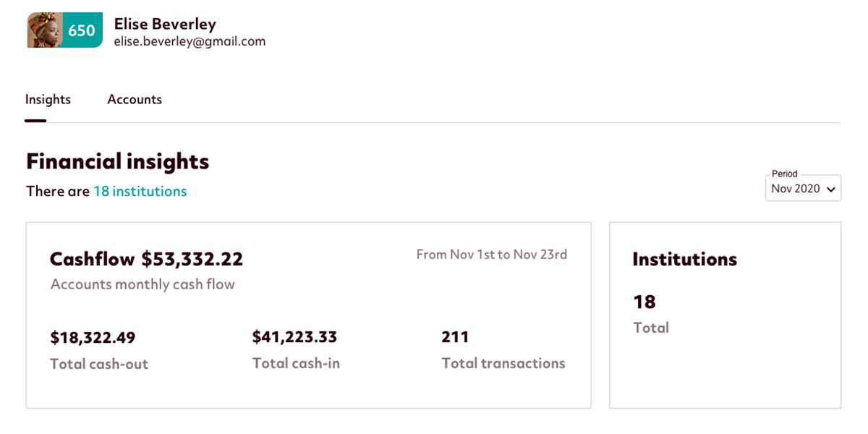Open the Accounts tab
This screenshot has height=434, width=868.
tap(135, 100)
